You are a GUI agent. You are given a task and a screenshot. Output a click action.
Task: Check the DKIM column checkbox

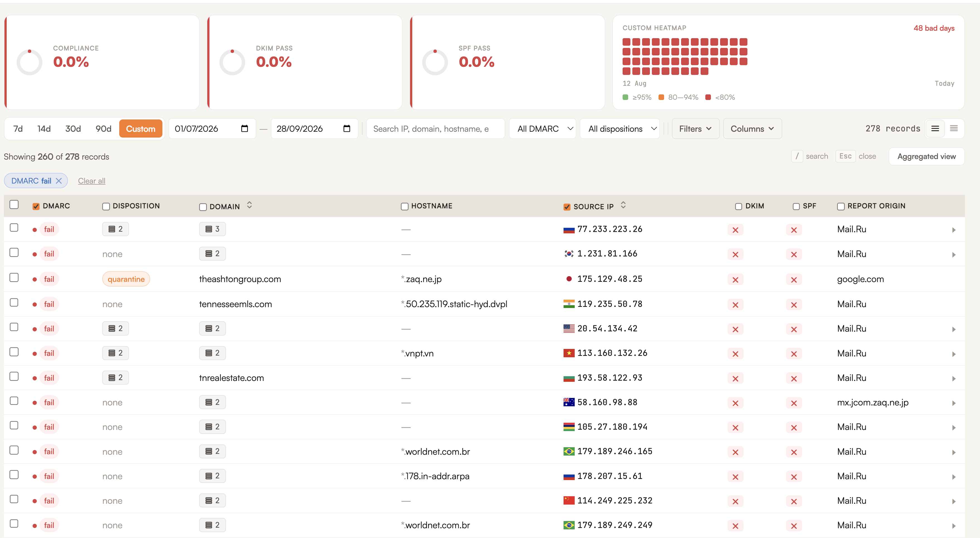[738, 206]
